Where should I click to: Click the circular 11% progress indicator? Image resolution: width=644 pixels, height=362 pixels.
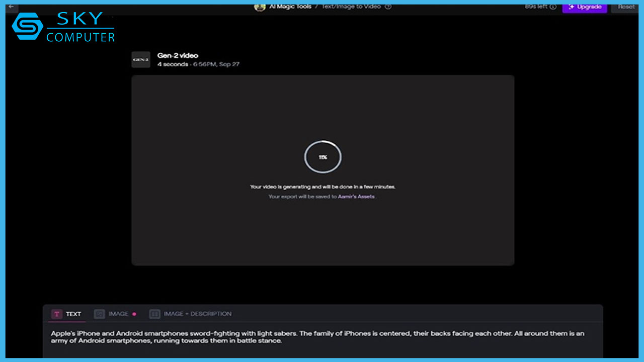pos(323,157)
